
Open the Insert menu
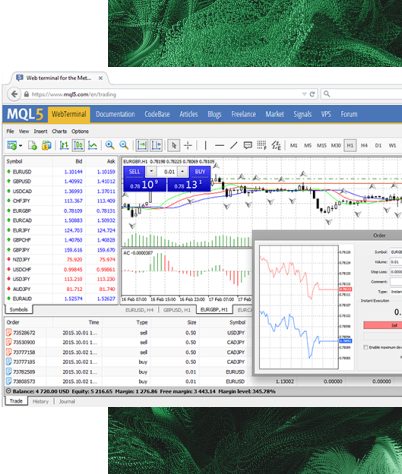click(40, 131)
